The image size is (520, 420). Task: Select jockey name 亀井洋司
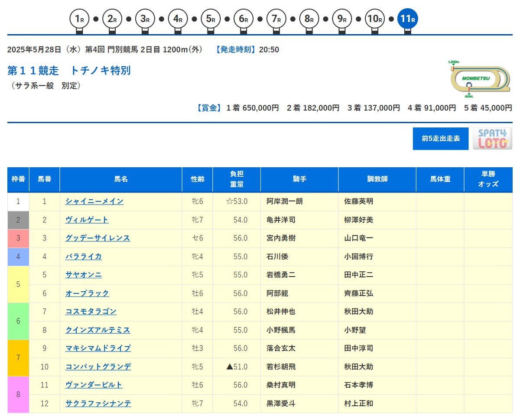[281, 220]
